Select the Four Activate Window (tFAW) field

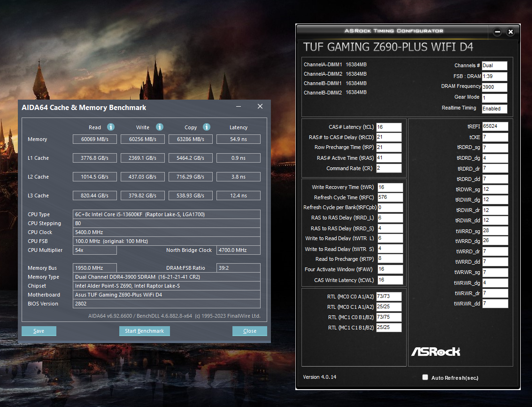click(x=390, y=269)
